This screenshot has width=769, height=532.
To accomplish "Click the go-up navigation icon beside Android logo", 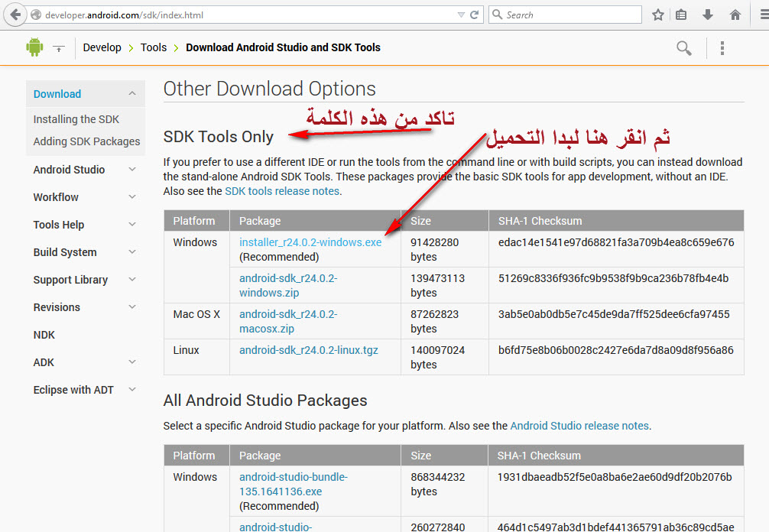I will click(x=59, y=48).
